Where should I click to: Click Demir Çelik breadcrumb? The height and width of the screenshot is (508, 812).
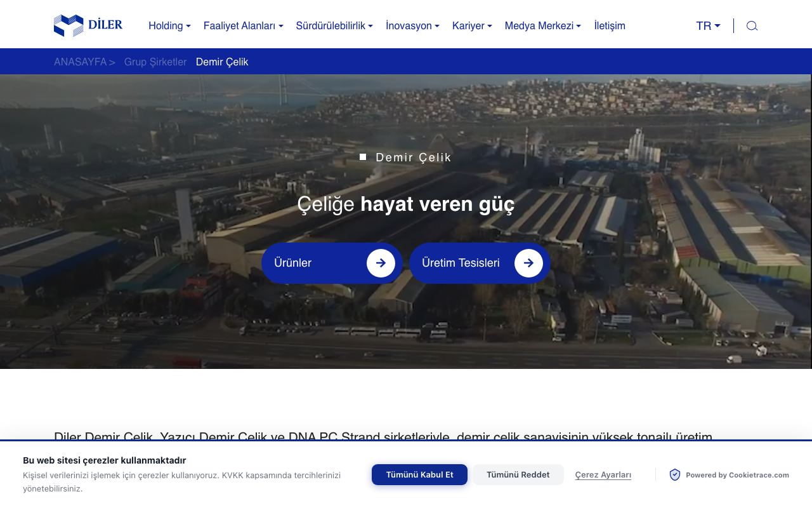[x=222, y=62]
